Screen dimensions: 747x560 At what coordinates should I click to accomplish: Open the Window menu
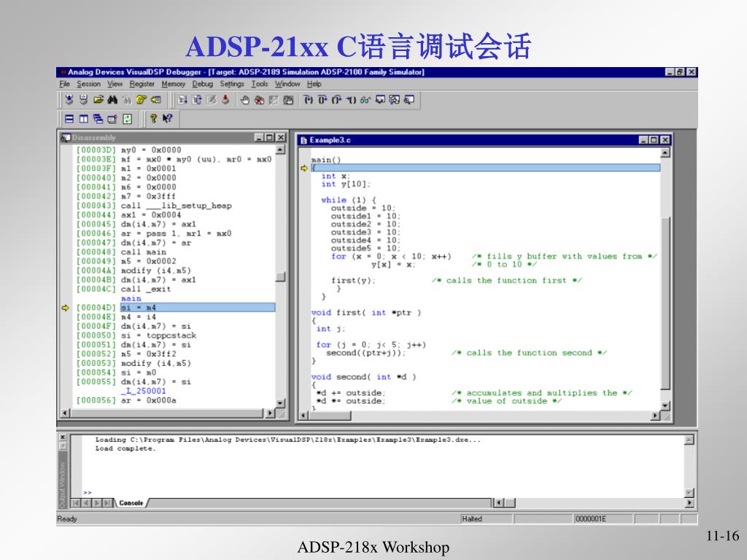(x=287, y=84)
